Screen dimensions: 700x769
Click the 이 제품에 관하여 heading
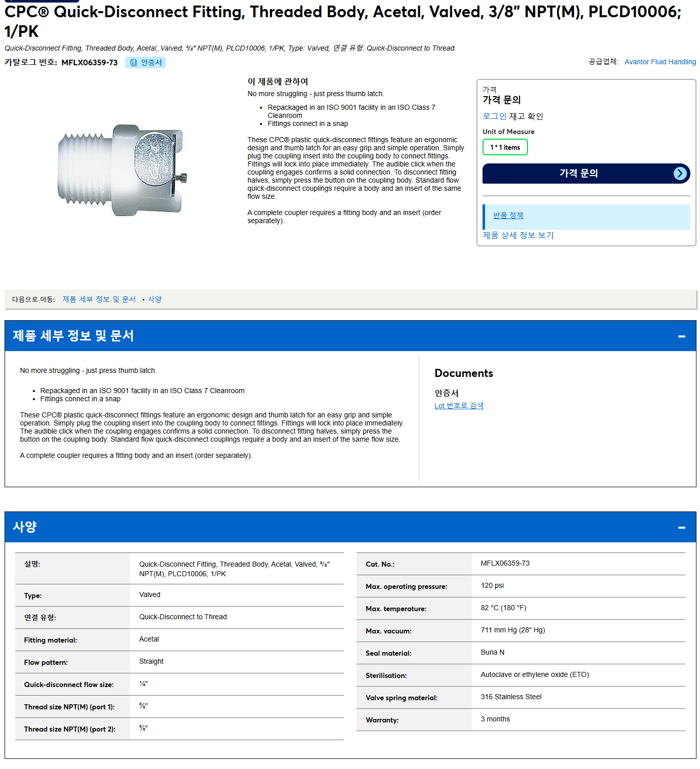point(278,81)
